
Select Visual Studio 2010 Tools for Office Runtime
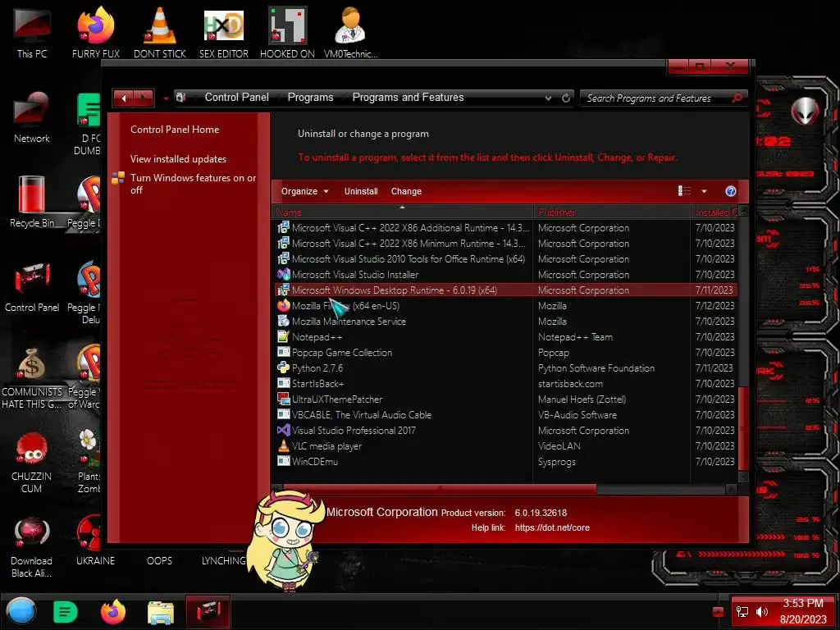[x=505, y=258]
